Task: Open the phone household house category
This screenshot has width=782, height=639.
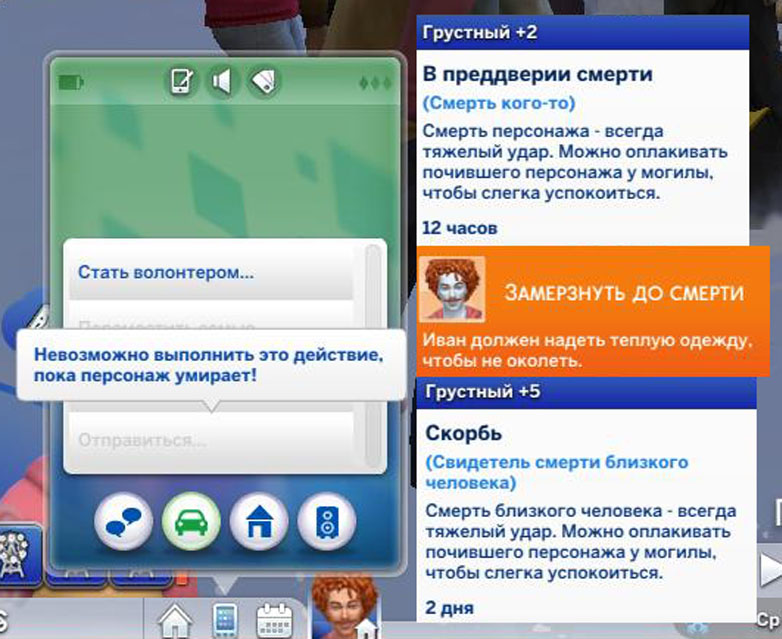Action: pyautogui.click(x=259, y=522)
